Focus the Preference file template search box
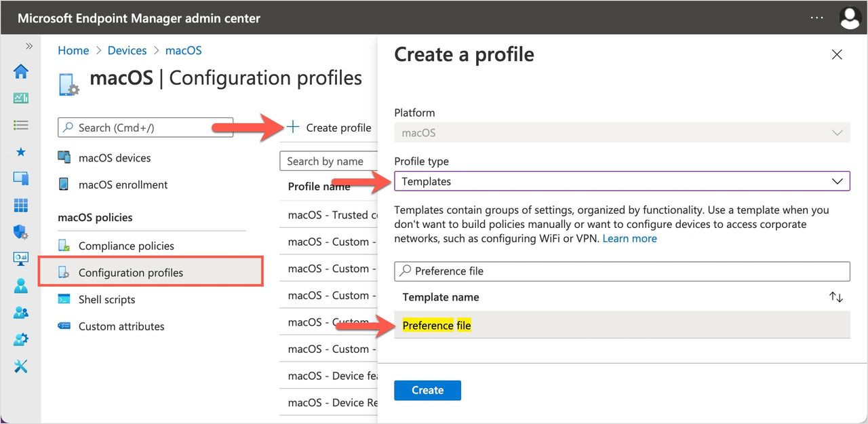 click(x=622, y=271)
